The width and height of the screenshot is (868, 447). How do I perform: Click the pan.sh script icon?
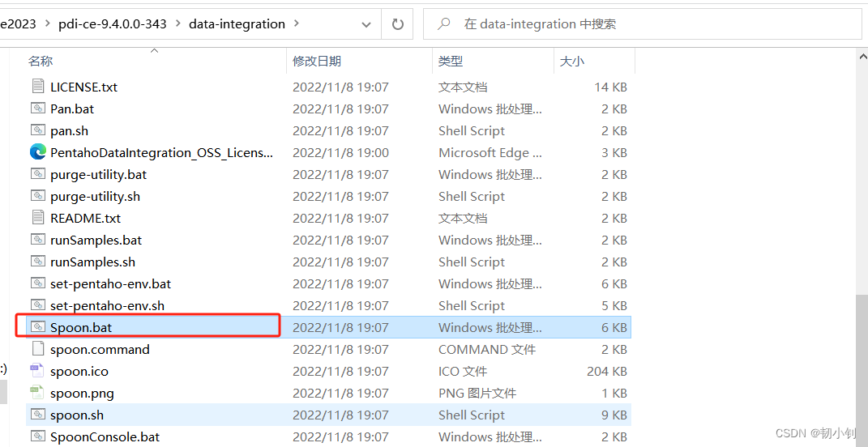coord(37,130)
